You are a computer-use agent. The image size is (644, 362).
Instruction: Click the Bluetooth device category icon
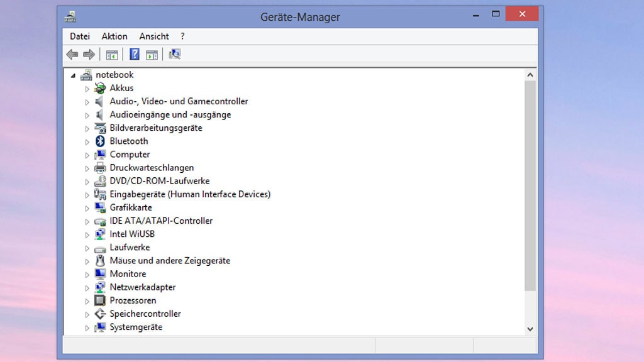[99, 141]
